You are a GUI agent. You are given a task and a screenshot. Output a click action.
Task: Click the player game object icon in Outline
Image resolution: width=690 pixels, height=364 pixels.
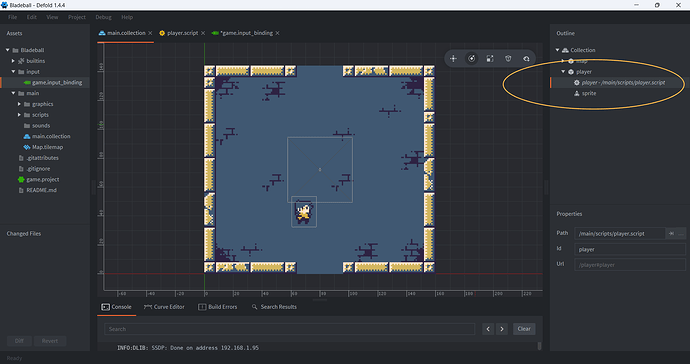coord(571,72)
